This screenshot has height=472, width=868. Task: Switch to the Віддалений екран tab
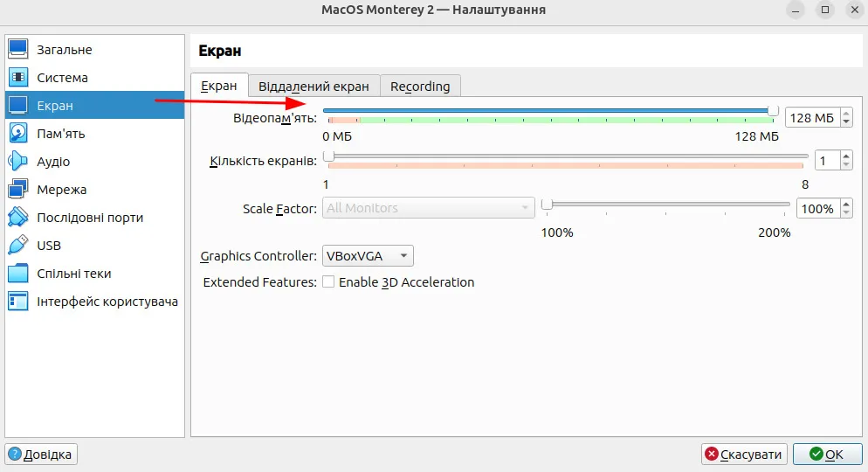coord(313,87)
